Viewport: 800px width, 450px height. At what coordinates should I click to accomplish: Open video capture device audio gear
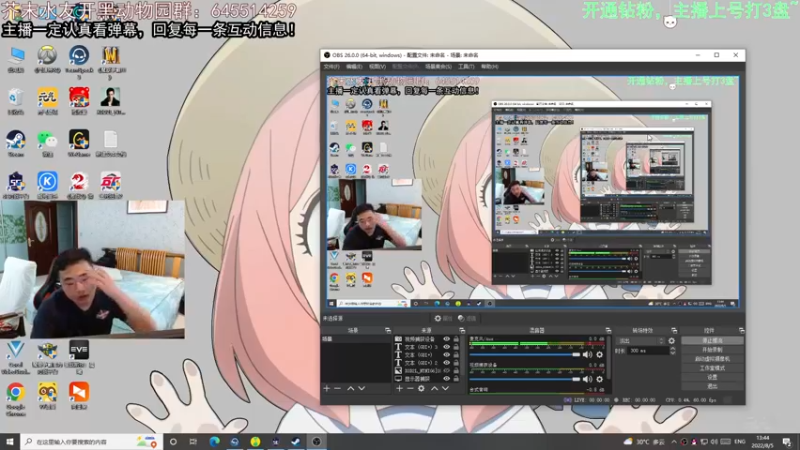[599, 379]
